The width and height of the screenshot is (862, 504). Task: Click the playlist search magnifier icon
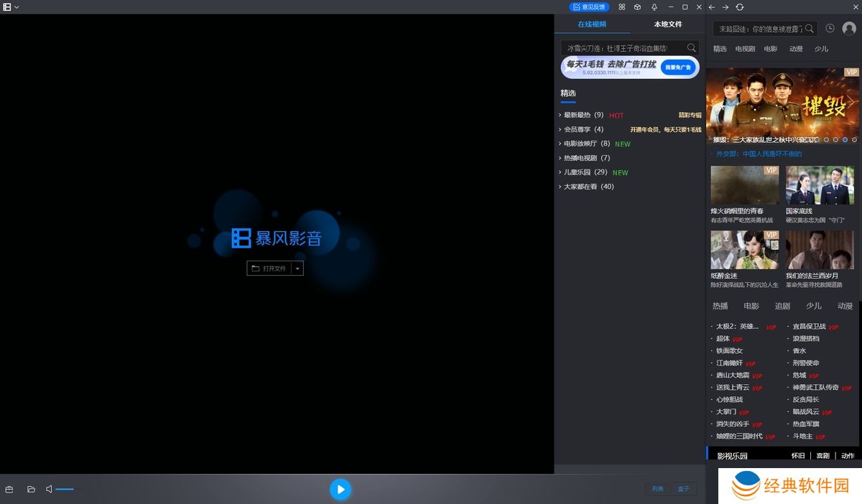tap(692, 48)
